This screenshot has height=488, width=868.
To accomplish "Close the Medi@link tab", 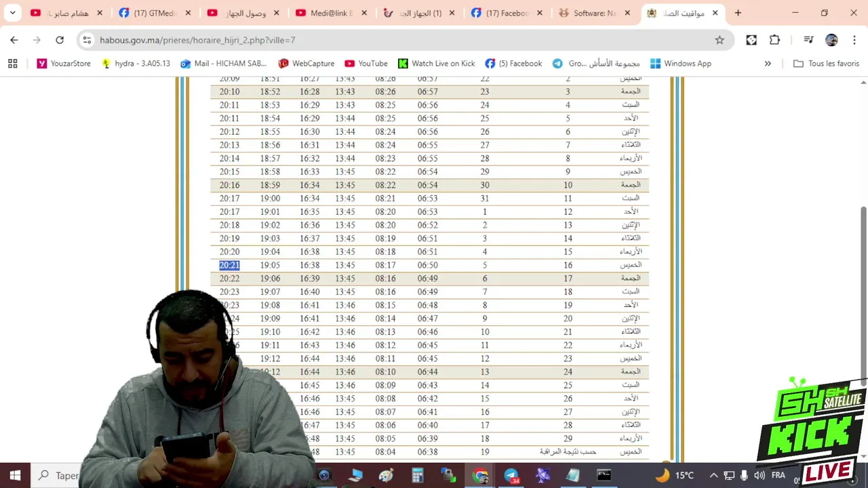I will click(x=364, y=13).
